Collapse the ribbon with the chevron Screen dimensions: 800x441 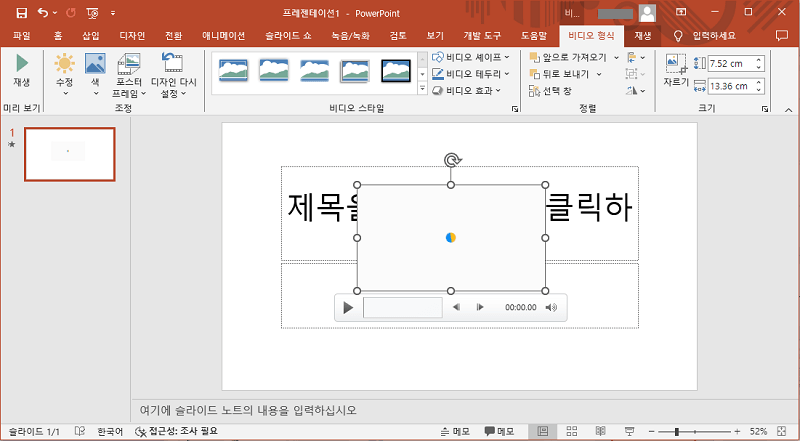(788, 109)
